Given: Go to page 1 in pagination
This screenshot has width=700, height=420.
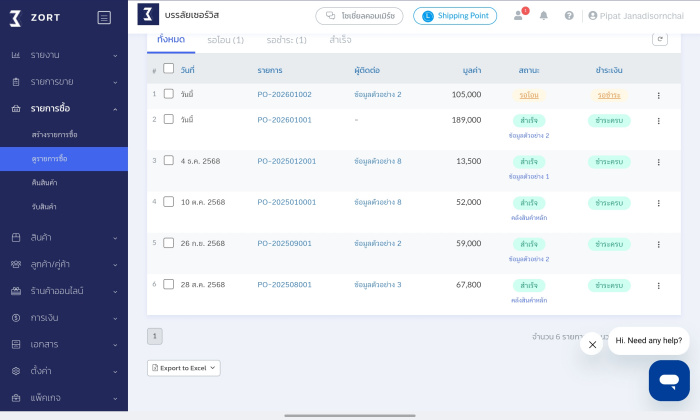Looking at the screenshot, I should point(155,336).
